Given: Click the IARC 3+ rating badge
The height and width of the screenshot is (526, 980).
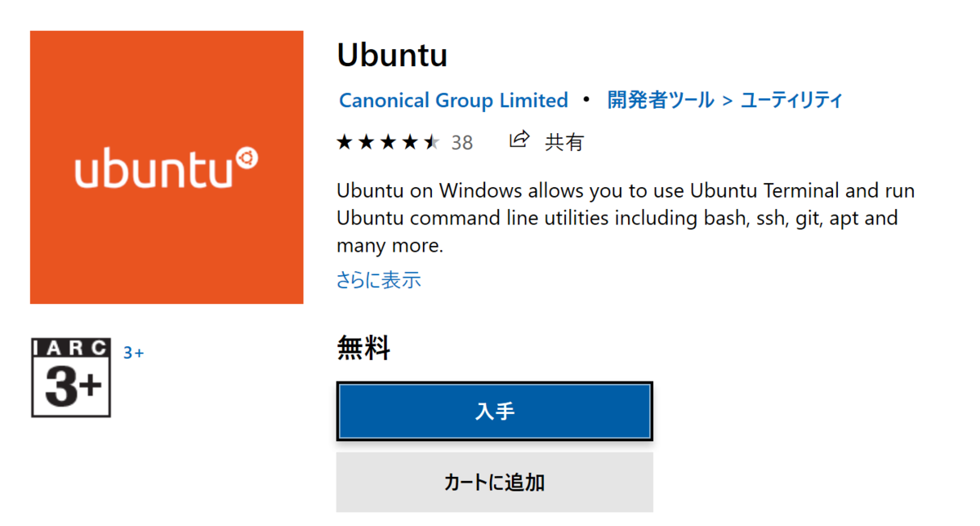Looking at the screenshot, I should point(71,377).
